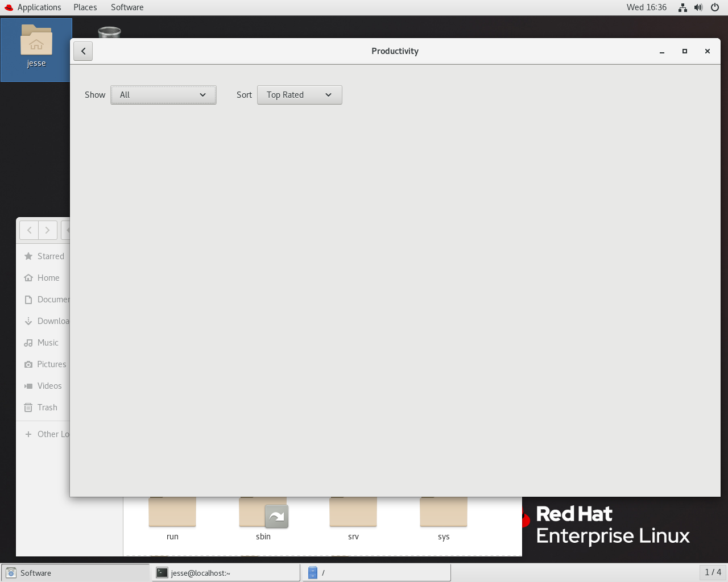The image size is (728, 582).
Task: Switch to jesse@localhost terminal in taskbar
Action: (226, 573)
